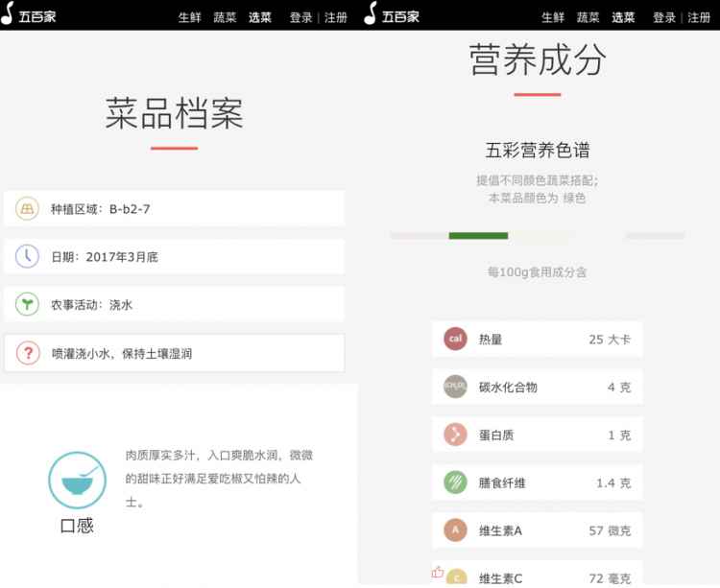
Task: Click the pink 蛋白质 icon
Action: click(x=455, y=435)
